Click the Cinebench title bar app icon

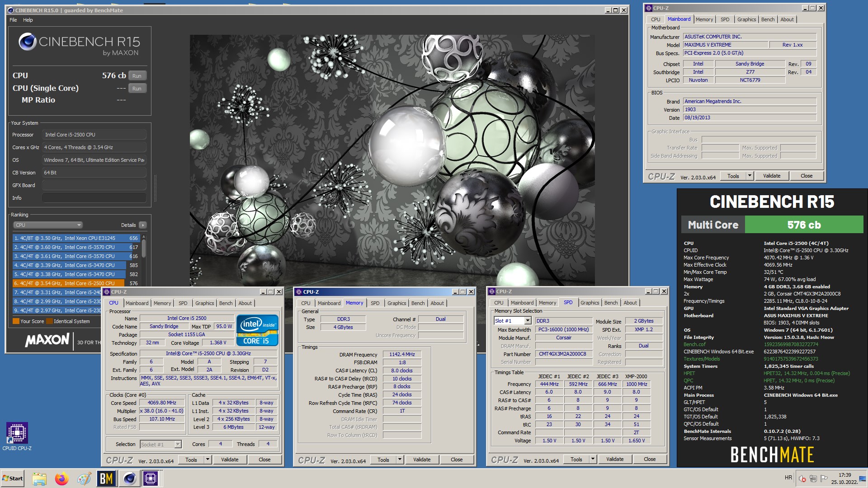point(11,10)
